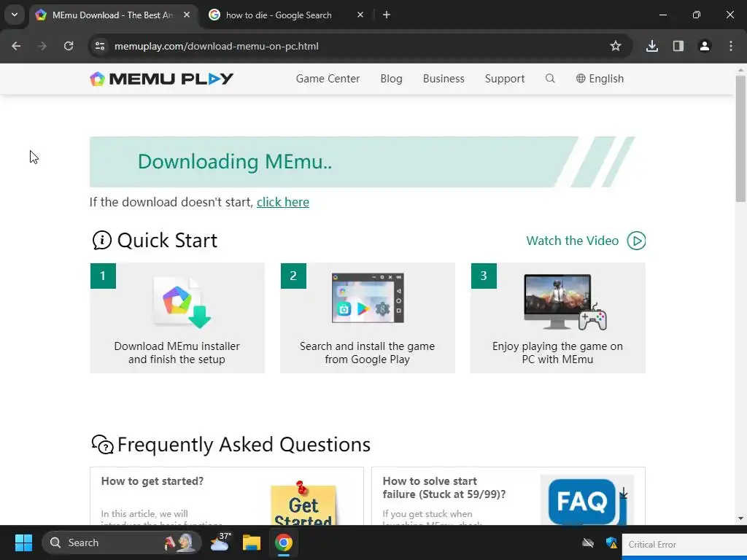Screen dimensions: 747x560
Task: Click the Get Started sticky note image
Action: tap(303, 503)
